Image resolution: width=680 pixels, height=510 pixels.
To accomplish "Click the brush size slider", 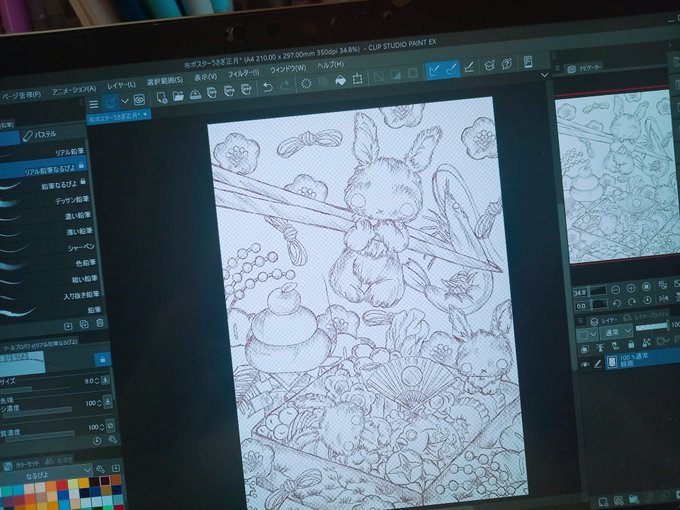I will [x=35, y=389].
